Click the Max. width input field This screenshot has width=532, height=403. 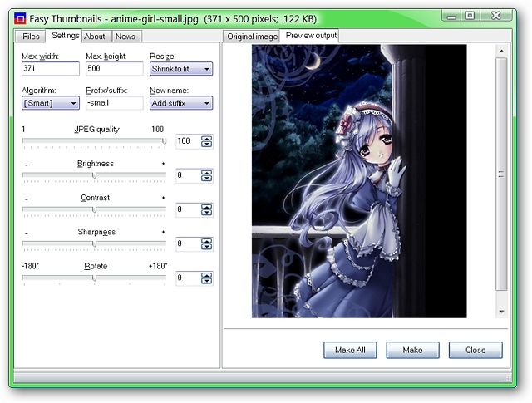point(51,68)
